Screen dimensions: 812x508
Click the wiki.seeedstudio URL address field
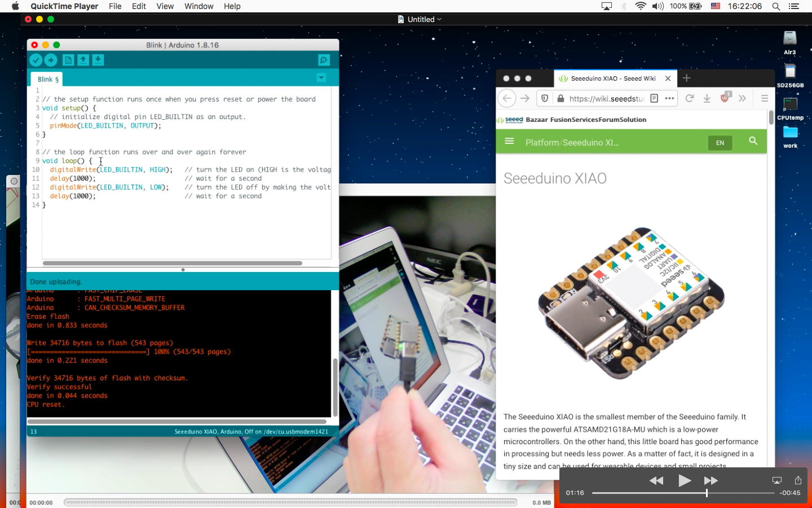pyautogui.click(x=606, y=98)
